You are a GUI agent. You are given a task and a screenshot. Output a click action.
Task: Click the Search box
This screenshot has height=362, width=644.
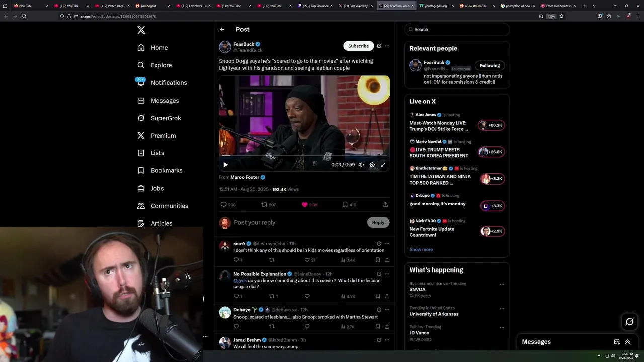(457, 30)
